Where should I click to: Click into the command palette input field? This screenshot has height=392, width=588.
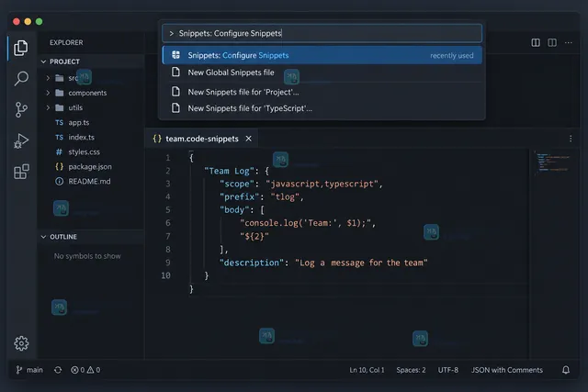[322, 33]
